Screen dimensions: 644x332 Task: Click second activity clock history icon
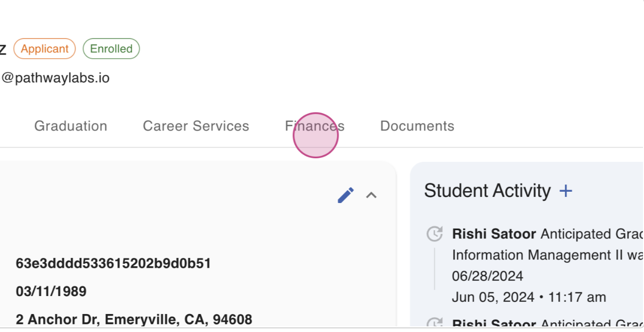tap(435, 323)
